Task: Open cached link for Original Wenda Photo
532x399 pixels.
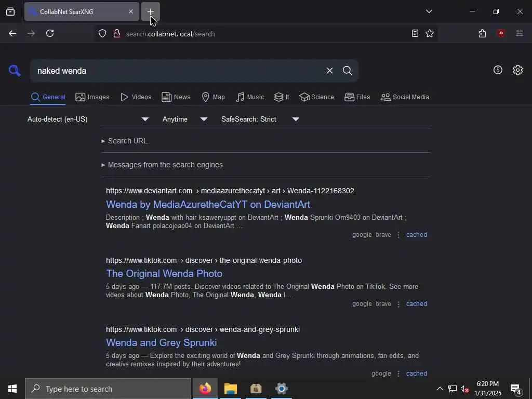Action: (417, 304)
